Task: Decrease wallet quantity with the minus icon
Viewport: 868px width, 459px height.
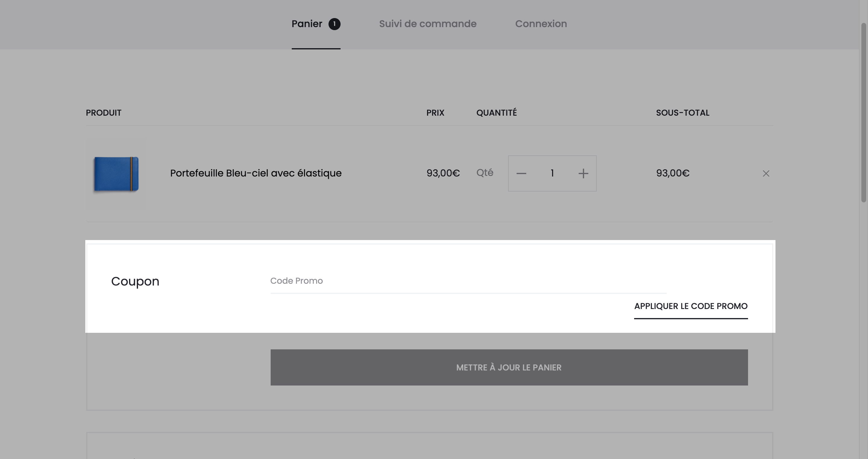Action: (521, 173)
